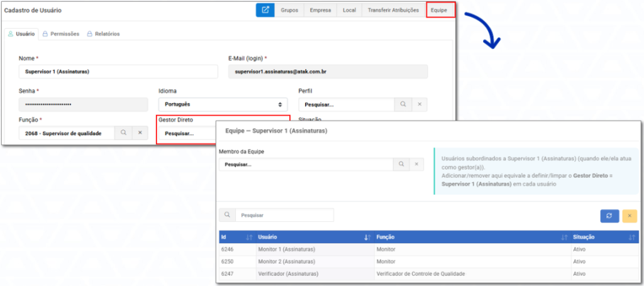Click the Função field
This screenshot has width=644, height=286.
(67, 133)
